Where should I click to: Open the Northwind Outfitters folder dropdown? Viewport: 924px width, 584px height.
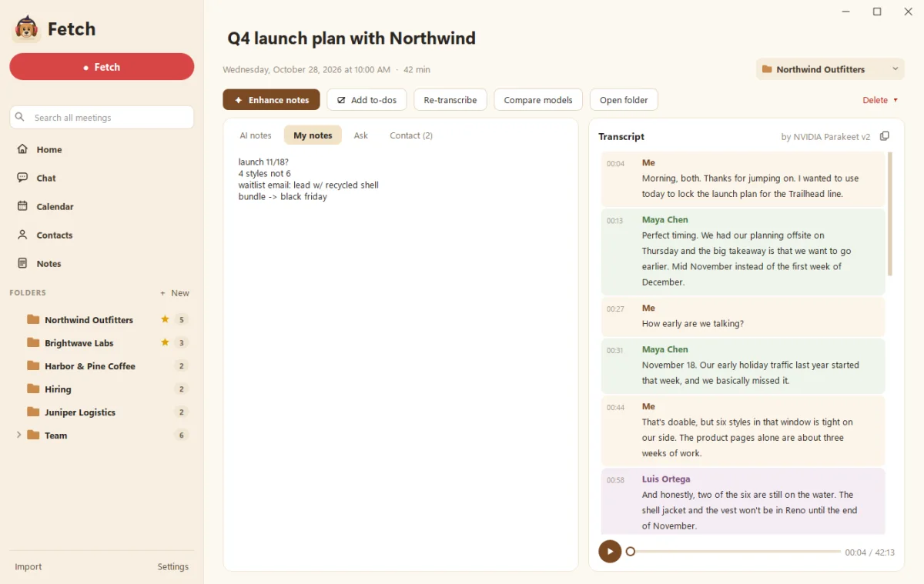point(830,69)
